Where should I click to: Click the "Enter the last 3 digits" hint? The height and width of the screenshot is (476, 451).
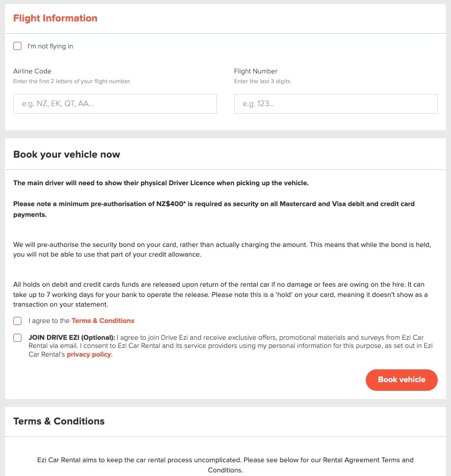coord(263,82)
